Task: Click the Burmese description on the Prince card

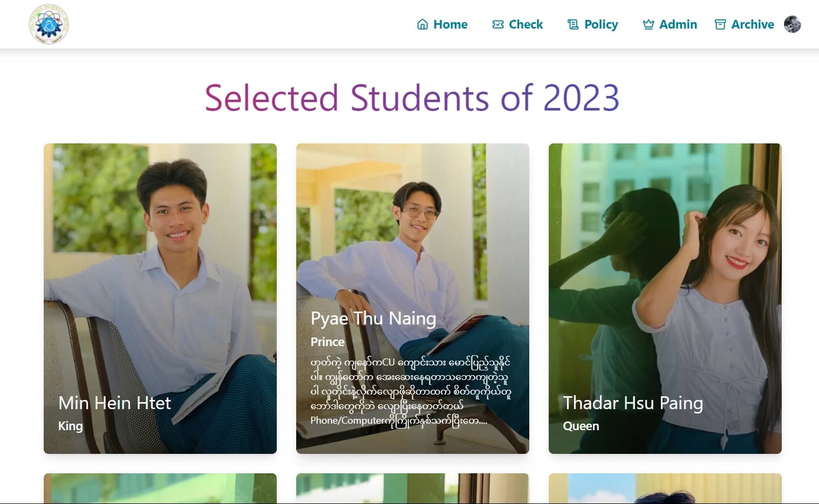Action: coord(410,391)
